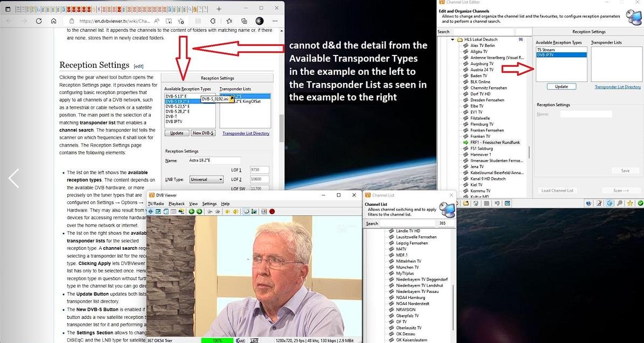
Task: Click the green checkmark apply icon
Action: tap(640, 203)
